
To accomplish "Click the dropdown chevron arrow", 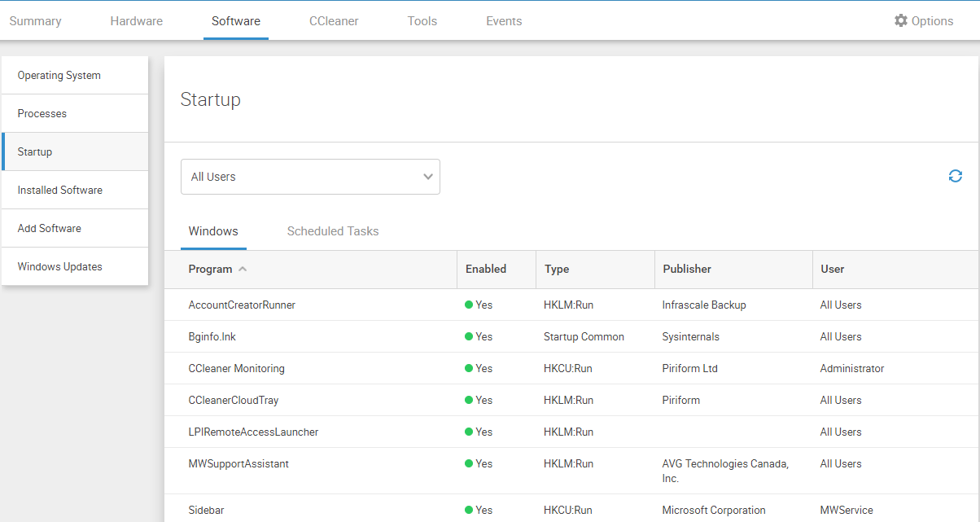I will (428, 177).
